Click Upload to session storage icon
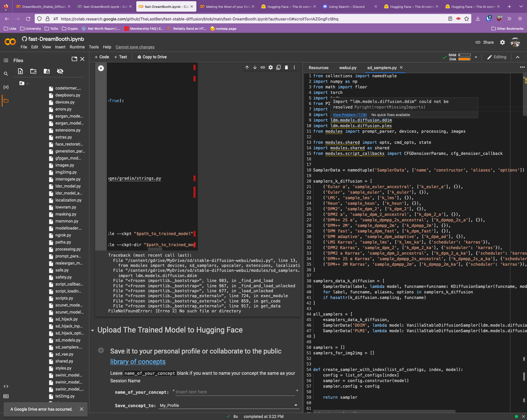 tap(20, 71)
